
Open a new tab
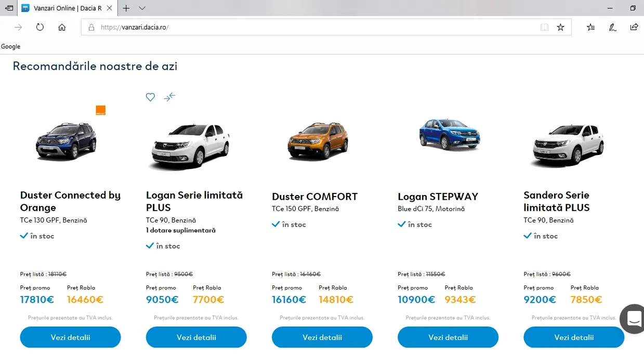click(126, 8)
